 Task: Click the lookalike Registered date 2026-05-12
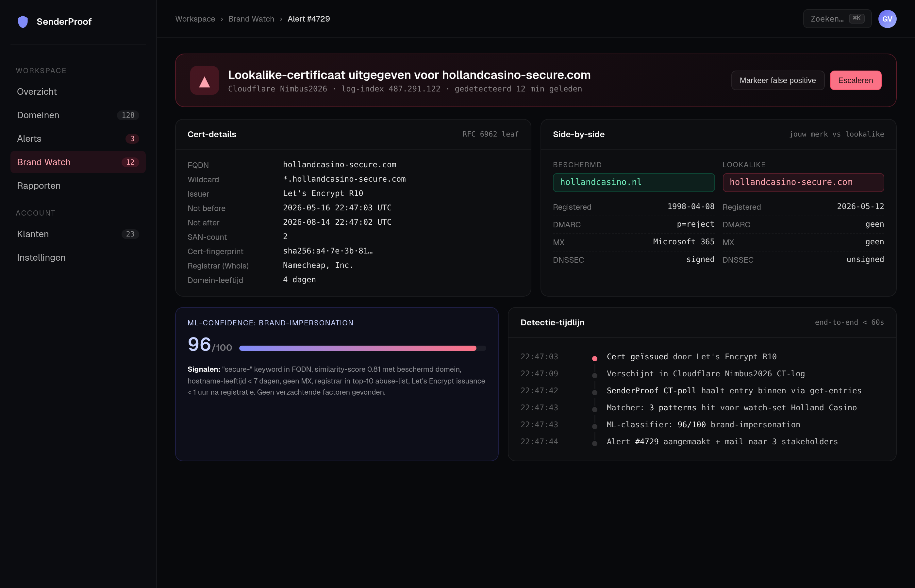860,206
